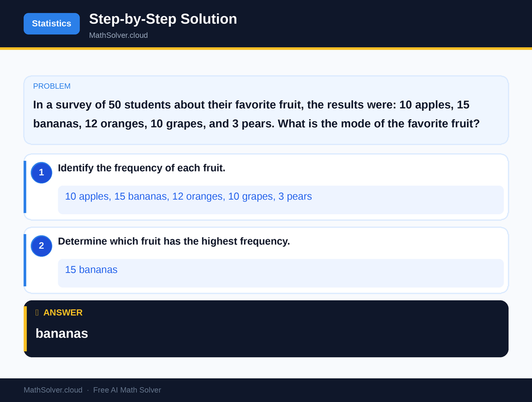Screen dimensions: 532x402
Task: Click the blue accent bar on step 1 card
Action: (x=25, y=186)
